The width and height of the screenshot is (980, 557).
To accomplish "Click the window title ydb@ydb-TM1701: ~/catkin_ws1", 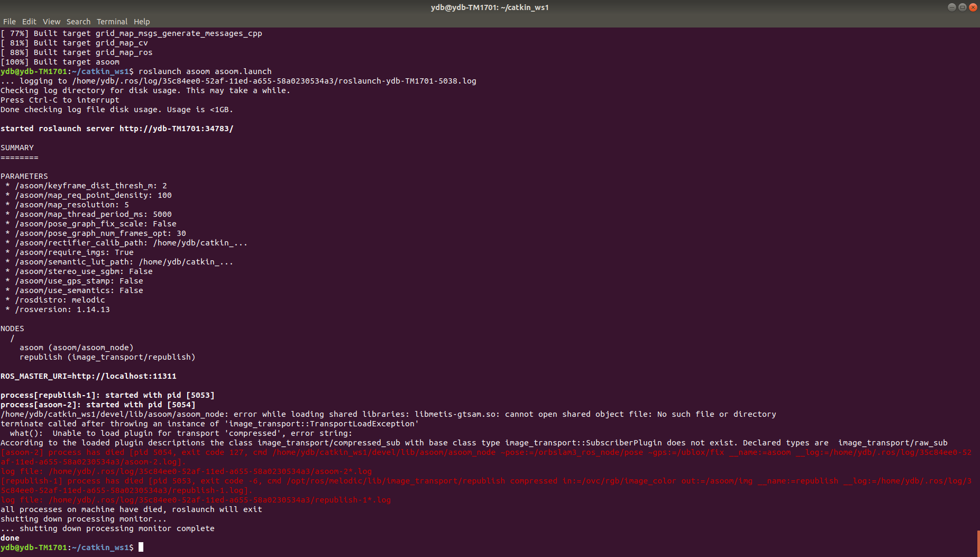I will click(489, 7).
